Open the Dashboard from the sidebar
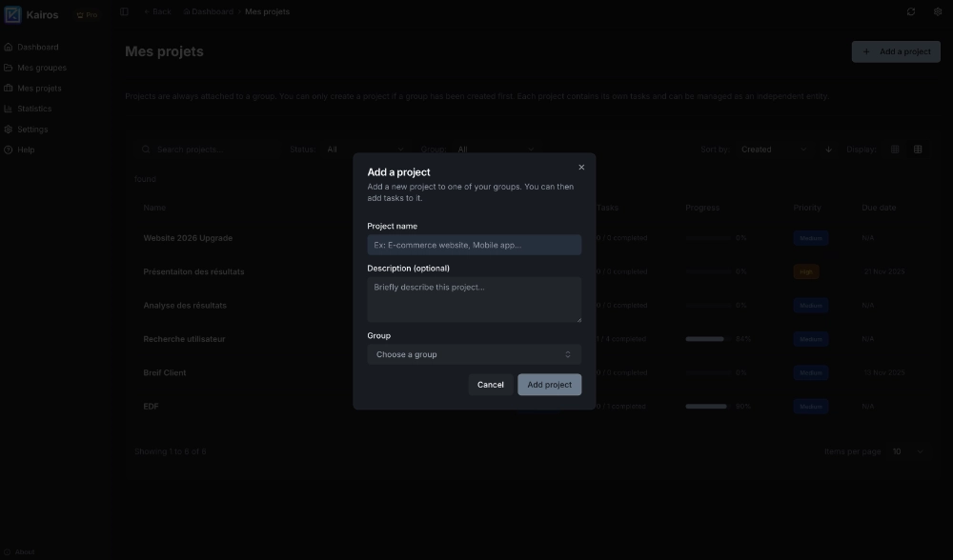Image resolution: width=953 pixels, height=560 pixels. (x=35, y=46)
